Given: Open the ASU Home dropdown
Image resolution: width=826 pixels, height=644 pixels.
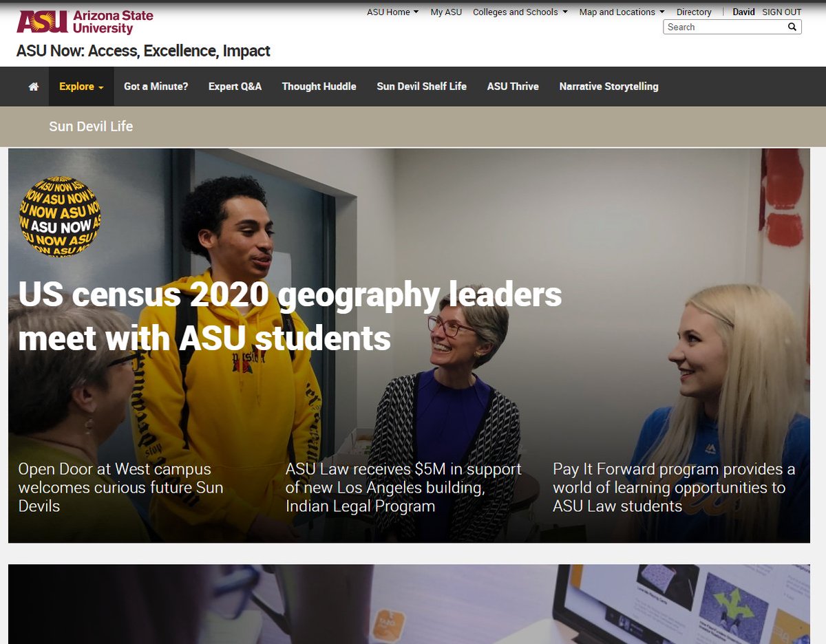Looking at the screenshot, I should [392, 12].
